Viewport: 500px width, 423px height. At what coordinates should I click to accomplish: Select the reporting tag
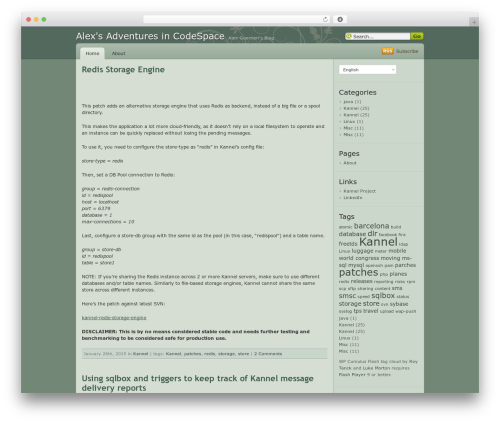(384, 282)
